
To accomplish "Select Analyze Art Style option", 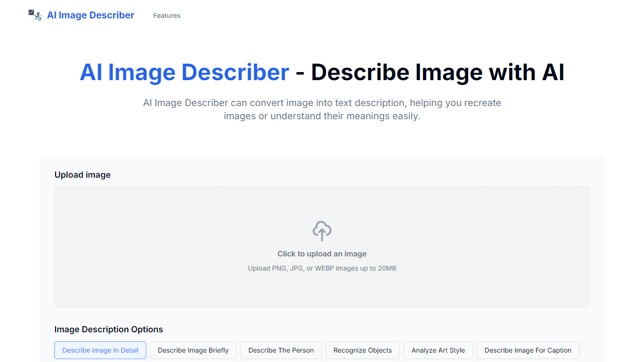I will 438,350.
